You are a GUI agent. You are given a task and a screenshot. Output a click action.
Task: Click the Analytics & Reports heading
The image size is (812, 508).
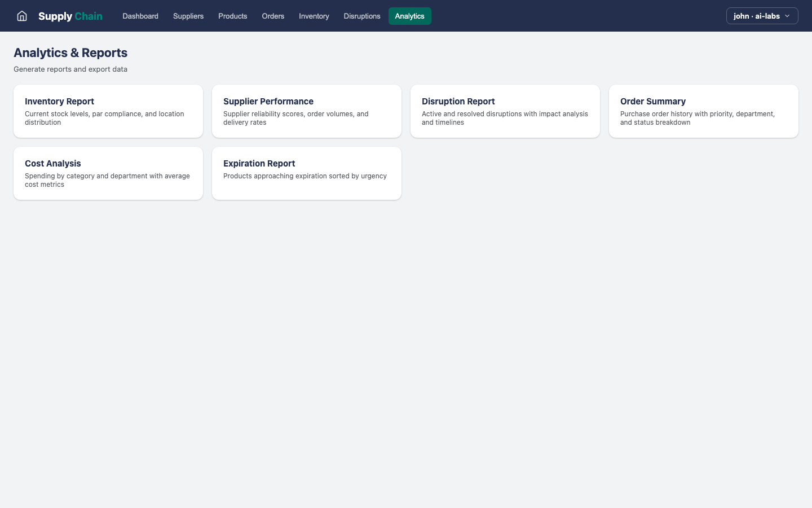click(x=70, y=52)
